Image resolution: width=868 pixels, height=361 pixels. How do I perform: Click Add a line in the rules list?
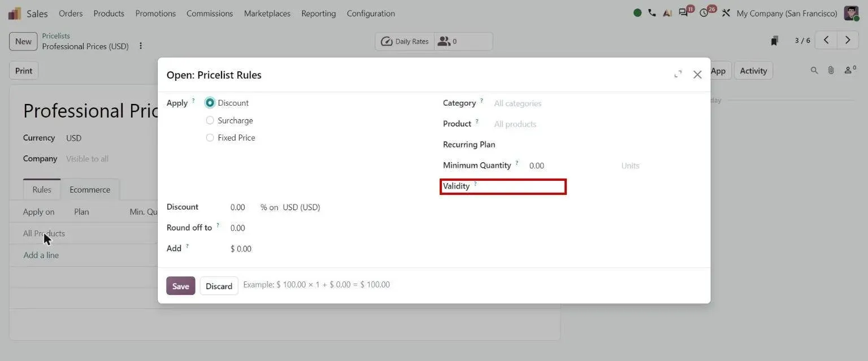click(41, 255)
